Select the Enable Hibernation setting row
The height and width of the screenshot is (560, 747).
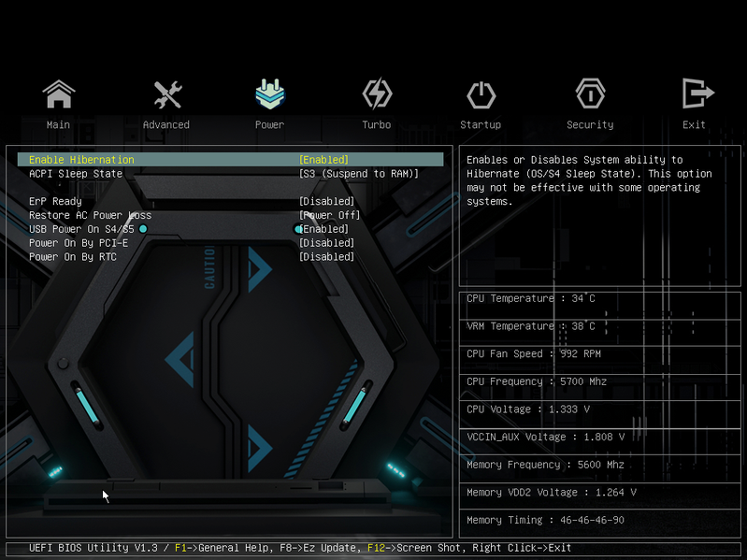231,160
